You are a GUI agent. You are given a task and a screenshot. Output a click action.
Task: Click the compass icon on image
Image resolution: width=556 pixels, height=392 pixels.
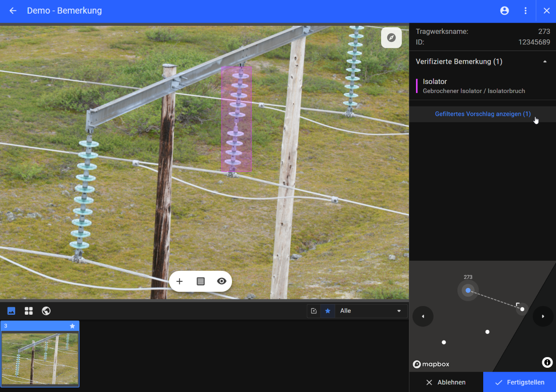(x=391, y=38)
